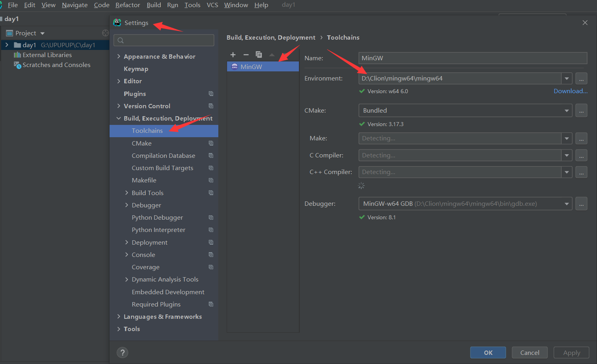
Task: Click the OK button
Action: (488, 353)
